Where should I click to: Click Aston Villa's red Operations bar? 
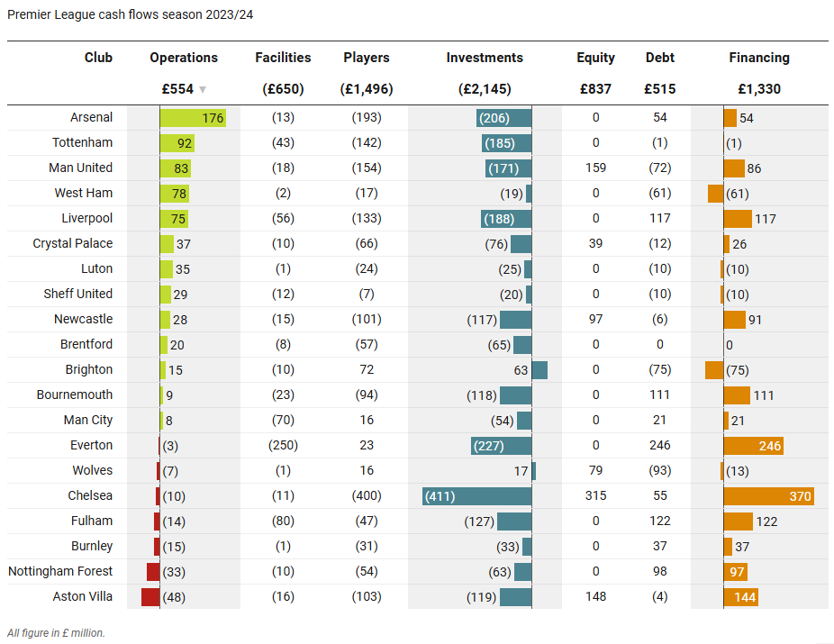[150, 597]
